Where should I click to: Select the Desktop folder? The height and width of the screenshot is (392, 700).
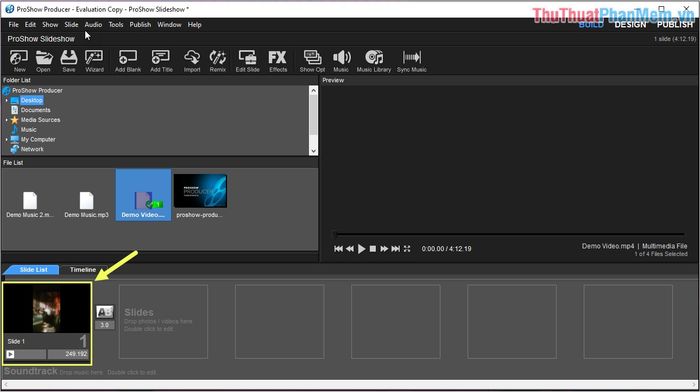point(31,100)
